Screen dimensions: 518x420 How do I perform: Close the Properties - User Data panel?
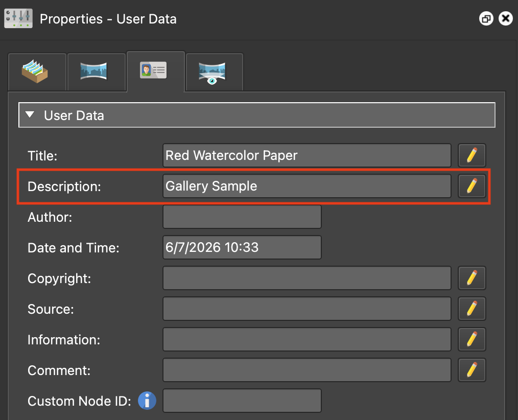[x=505, y=18]
